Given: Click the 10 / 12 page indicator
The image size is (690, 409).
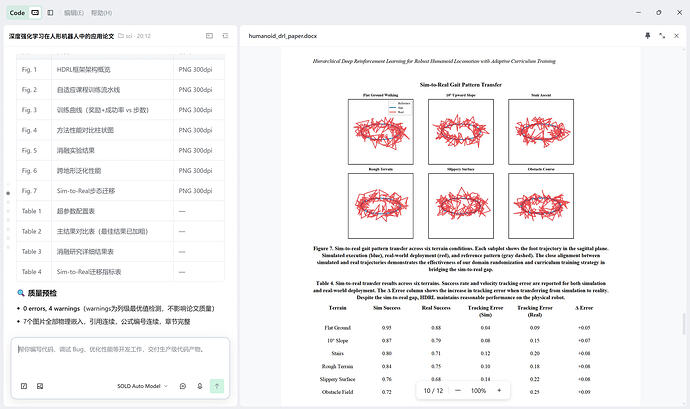Looking at the screenshot, I should tap(433, 391).
